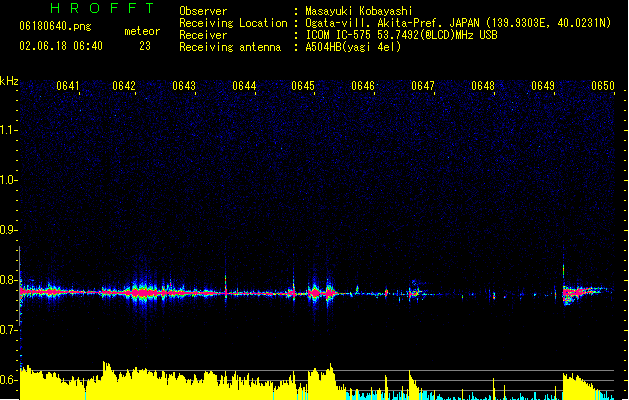Click the meteor label

coord(142,31)
